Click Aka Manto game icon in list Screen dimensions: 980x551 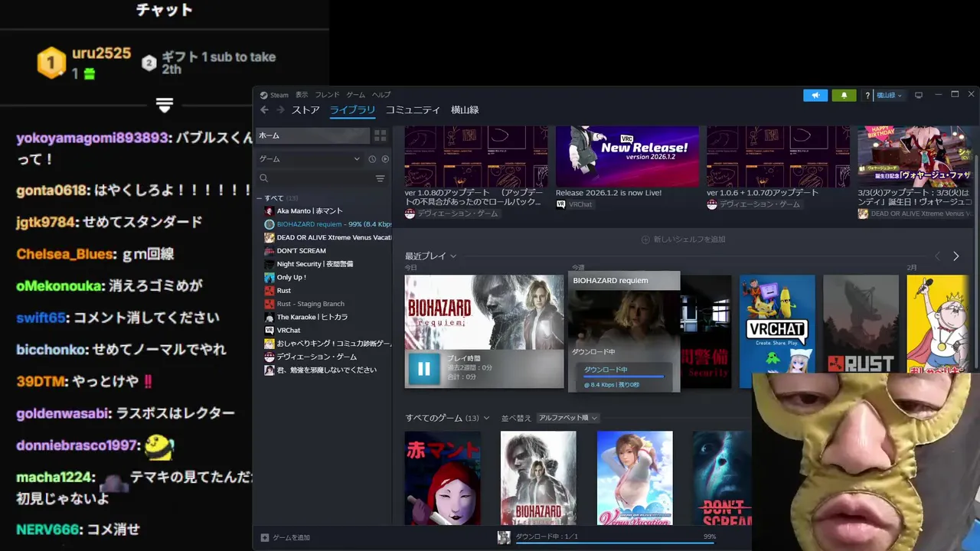269,211
